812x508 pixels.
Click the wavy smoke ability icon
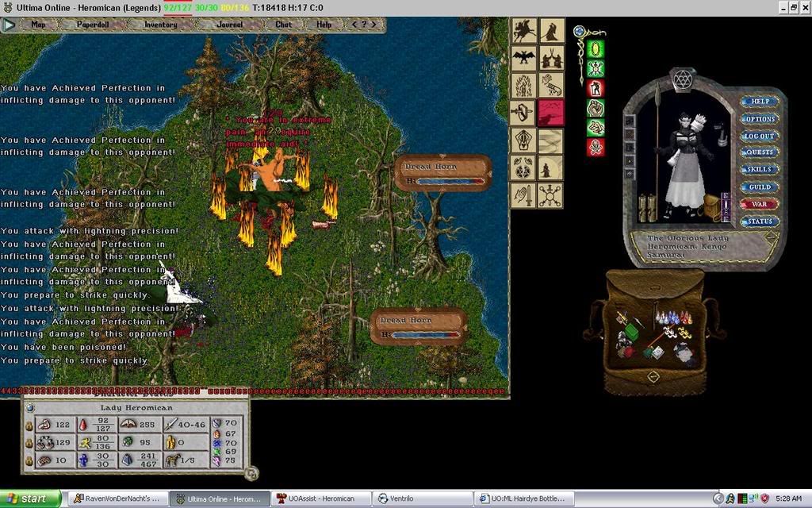[551, 140]
